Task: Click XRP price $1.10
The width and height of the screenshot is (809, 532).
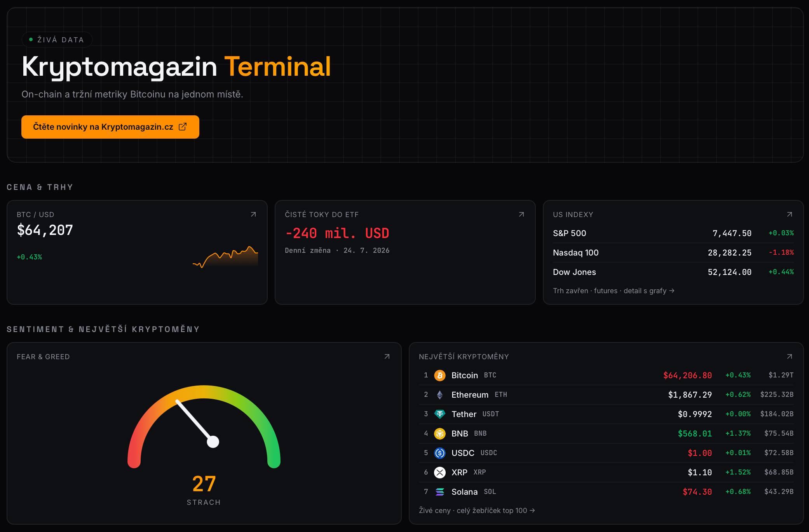Action: [x=700, y=473]
